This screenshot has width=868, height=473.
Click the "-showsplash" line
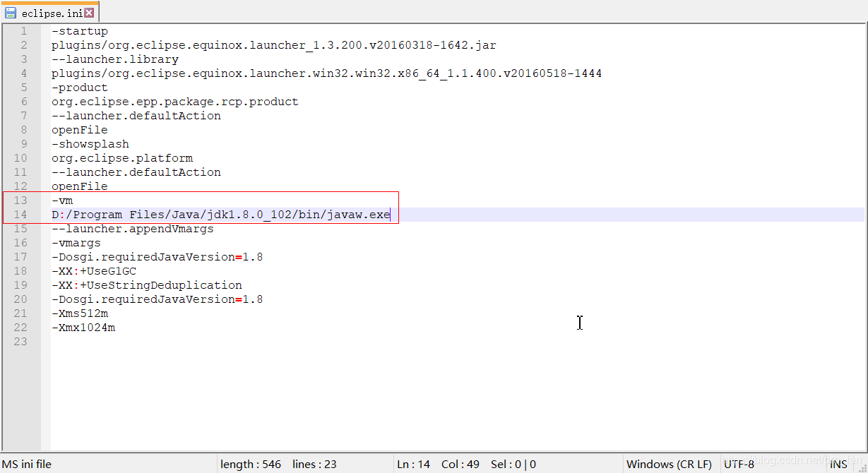click(x=90, y=144)
